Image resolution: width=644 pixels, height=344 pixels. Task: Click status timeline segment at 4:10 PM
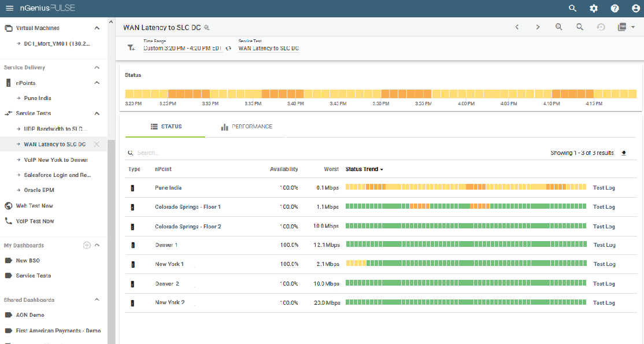[x=556, y=94]
